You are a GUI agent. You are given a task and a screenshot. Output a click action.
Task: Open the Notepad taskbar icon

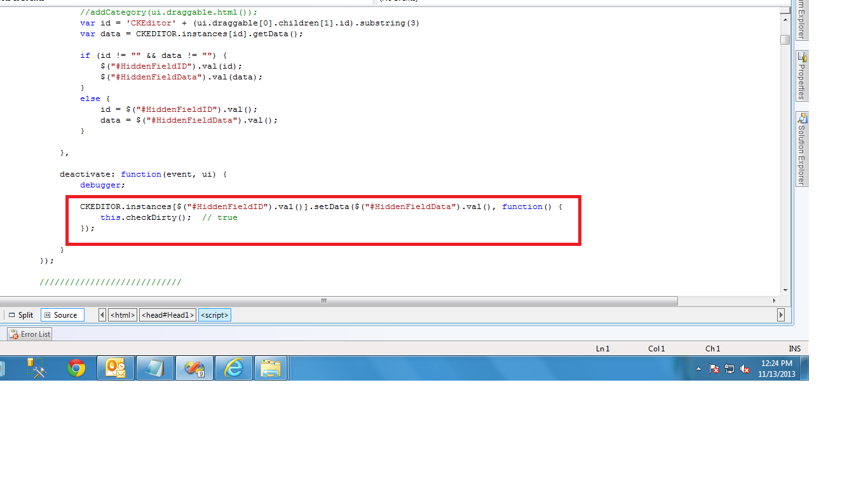(x=155, y=369)
